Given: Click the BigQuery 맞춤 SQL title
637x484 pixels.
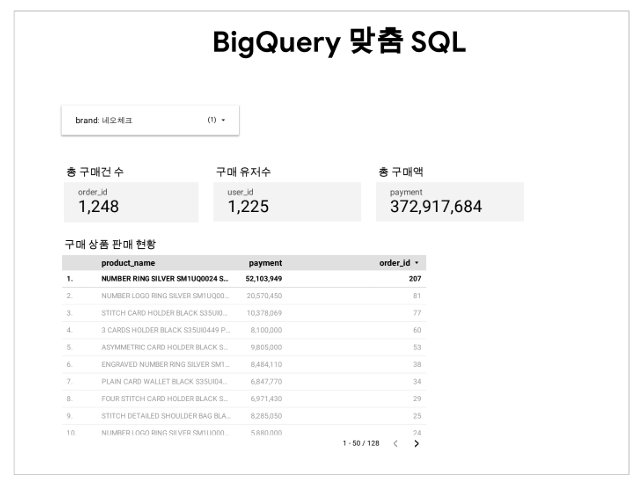Looking at the screenshot, I should pos(339,42).
